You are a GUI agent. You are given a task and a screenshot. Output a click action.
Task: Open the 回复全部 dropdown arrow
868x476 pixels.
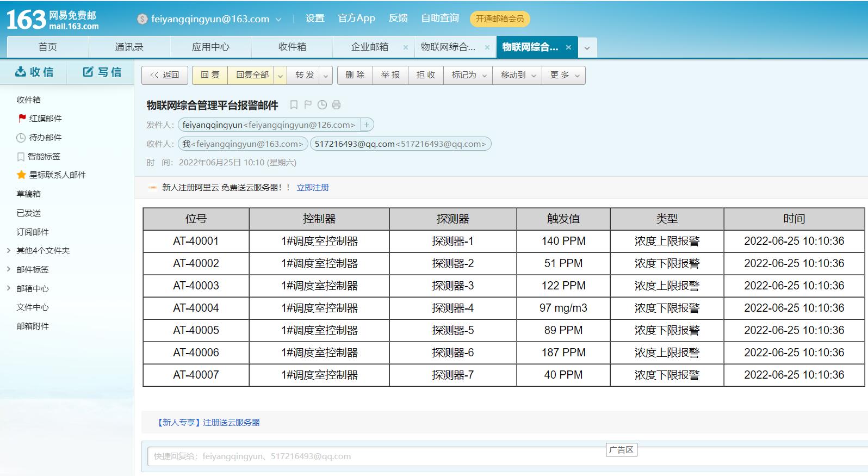pyautogui.click(x=280, y=76)
